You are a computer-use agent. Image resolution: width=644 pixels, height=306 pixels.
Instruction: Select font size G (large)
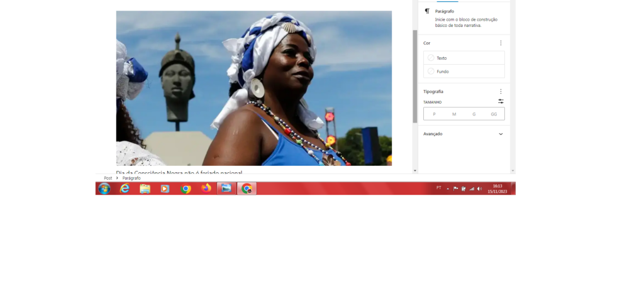[474, 114]
